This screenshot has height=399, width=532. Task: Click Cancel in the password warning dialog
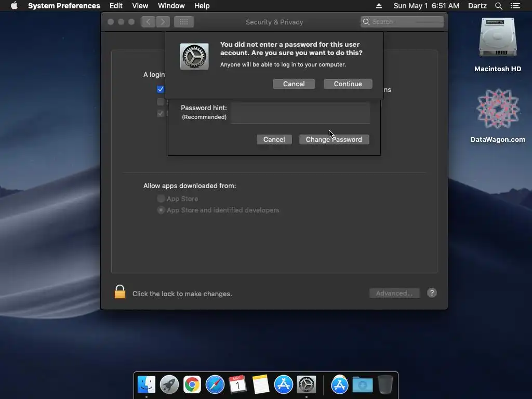[294, 84]
